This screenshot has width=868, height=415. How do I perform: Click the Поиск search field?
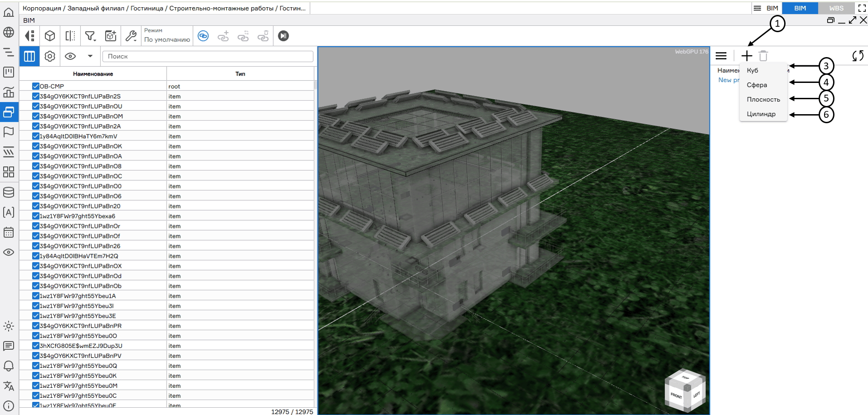pos(208,56)
